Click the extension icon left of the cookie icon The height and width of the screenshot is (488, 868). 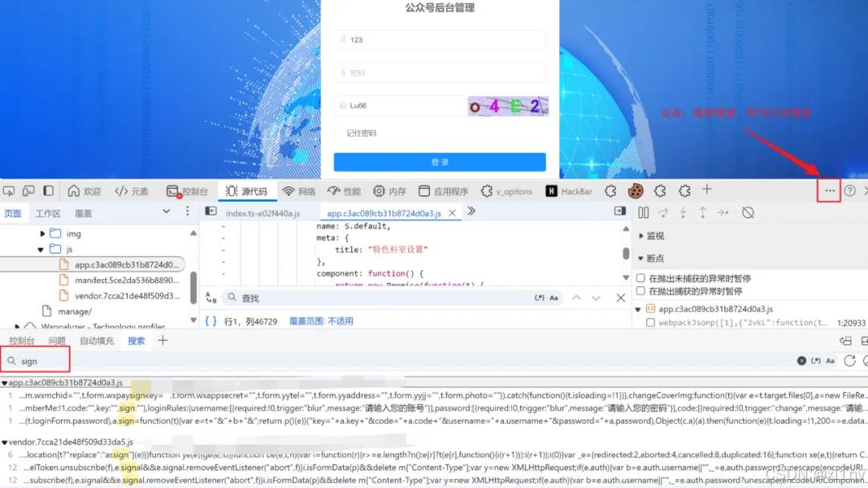[611, 191]
